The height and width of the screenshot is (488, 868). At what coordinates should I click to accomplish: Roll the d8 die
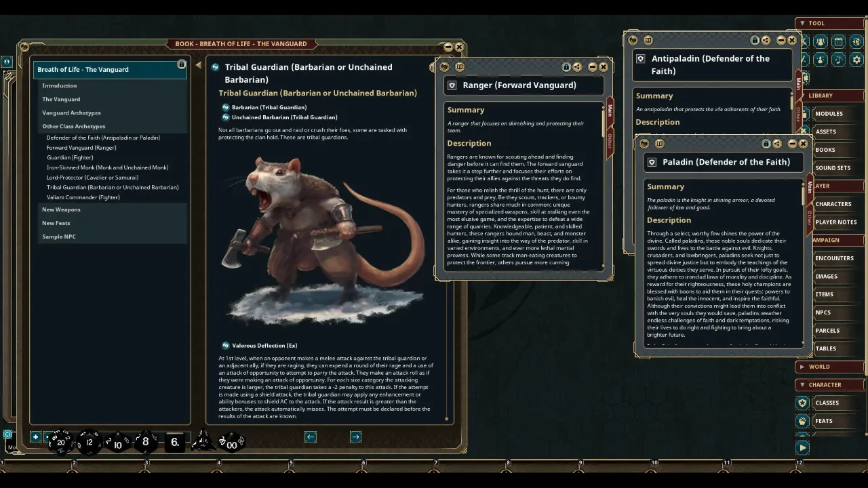145,442
